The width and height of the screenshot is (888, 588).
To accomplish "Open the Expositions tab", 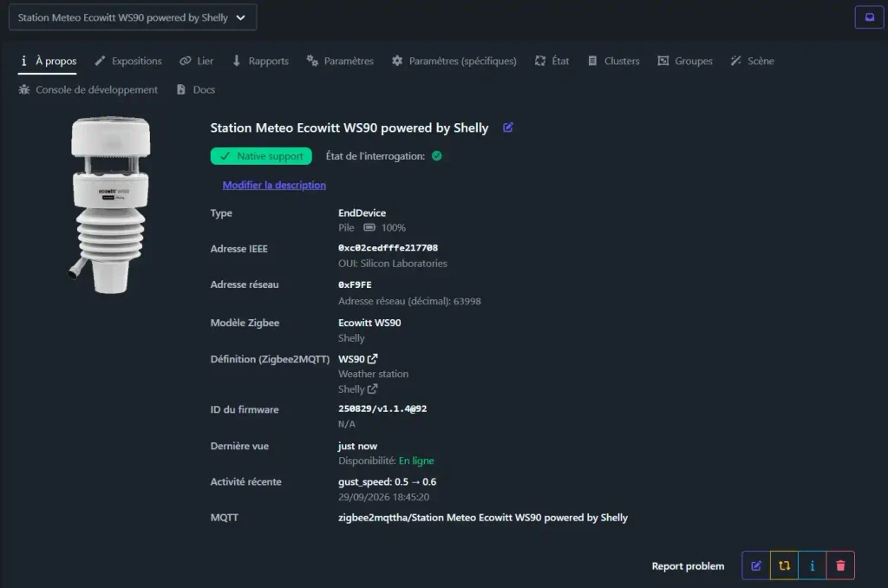I will pos(128,62).
